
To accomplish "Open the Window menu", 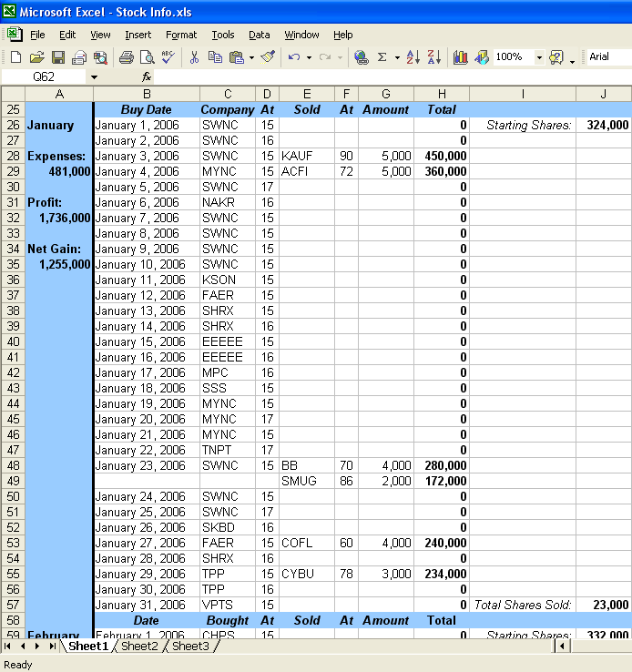I will tap(301, 35).
